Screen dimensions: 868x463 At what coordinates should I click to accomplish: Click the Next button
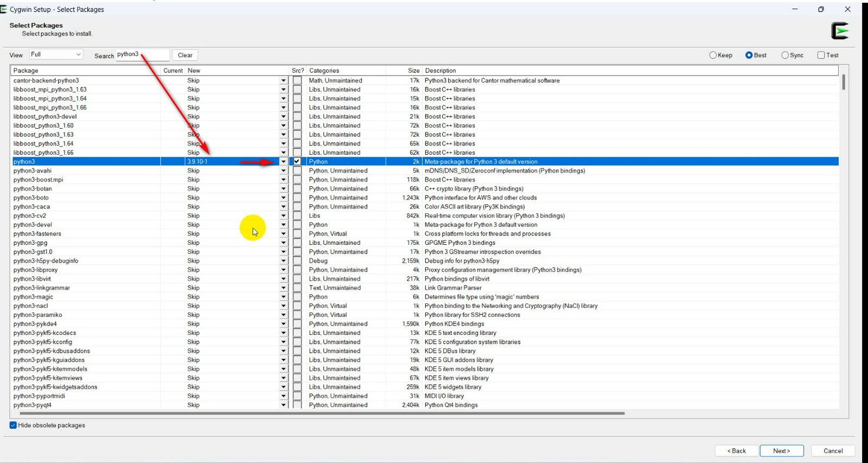781,451
